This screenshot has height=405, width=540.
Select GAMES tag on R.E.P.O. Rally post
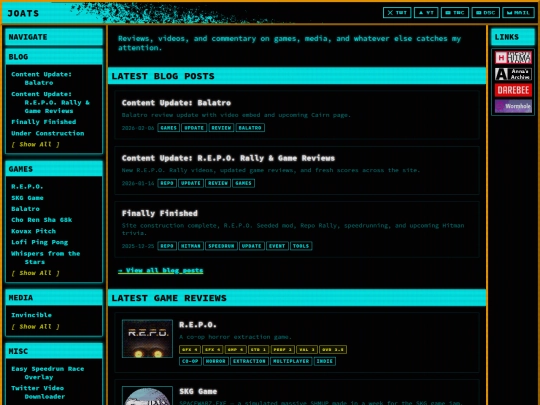pos(243,183)
